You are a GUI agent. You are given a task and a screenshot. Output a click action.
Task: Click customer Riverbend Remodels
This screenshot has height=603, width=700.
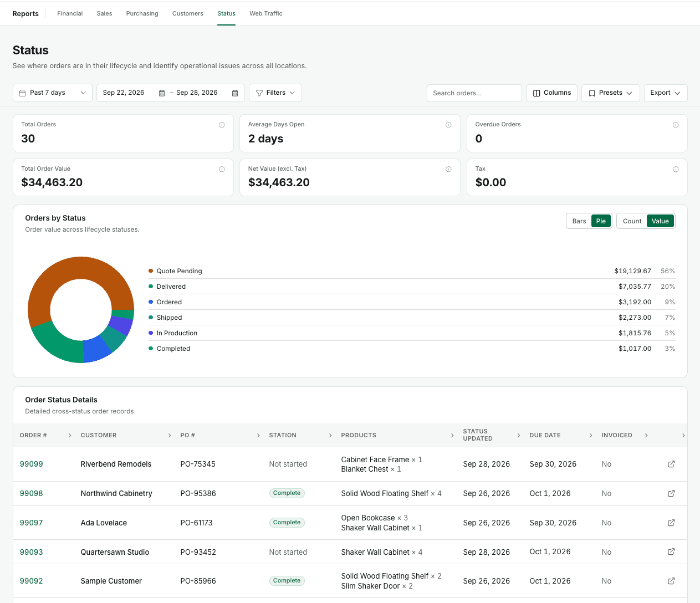pyautogui.click(x=116, y=464)
